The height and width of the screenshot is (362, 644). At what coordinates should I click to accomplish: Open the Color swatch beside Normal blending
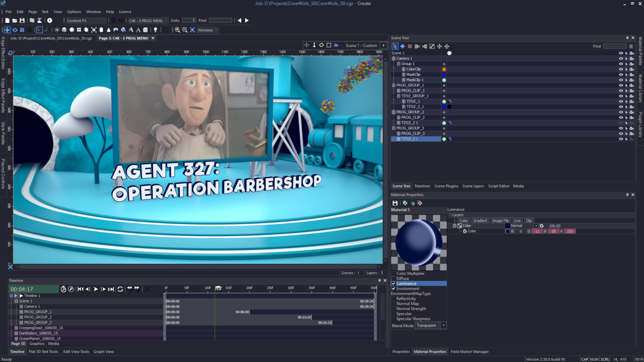click(x=507, y=226)
